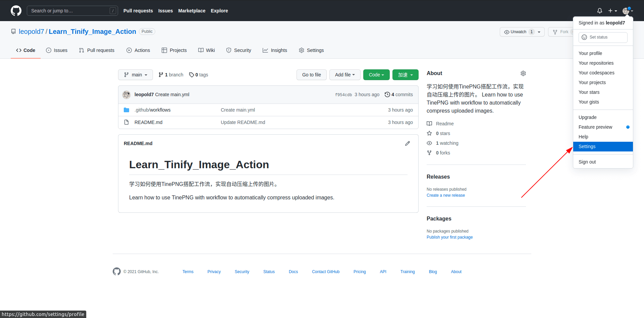This screenshot has height=318, width=644.
Task: Select Settings in the user menu
Action: tap(587, 146)
